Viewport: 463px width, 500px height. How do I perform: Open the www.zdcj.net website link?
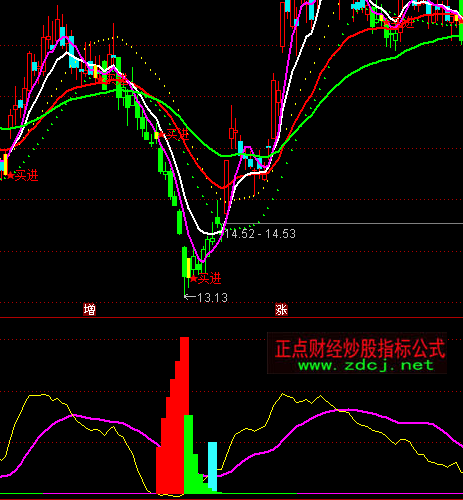[366, 365]
